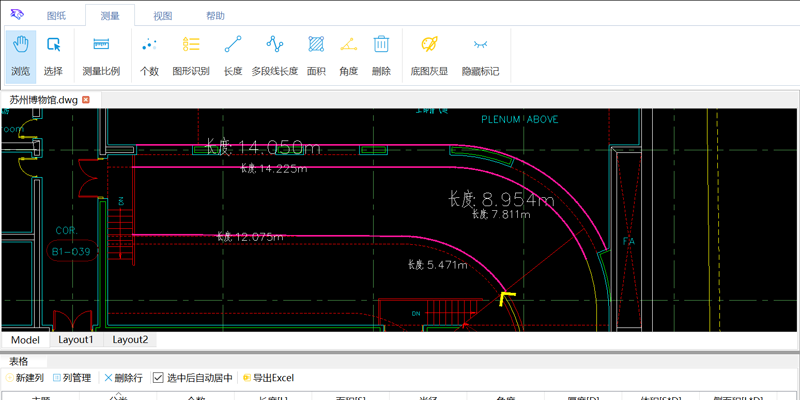Pick the 面积 area measurement tool

316,55
